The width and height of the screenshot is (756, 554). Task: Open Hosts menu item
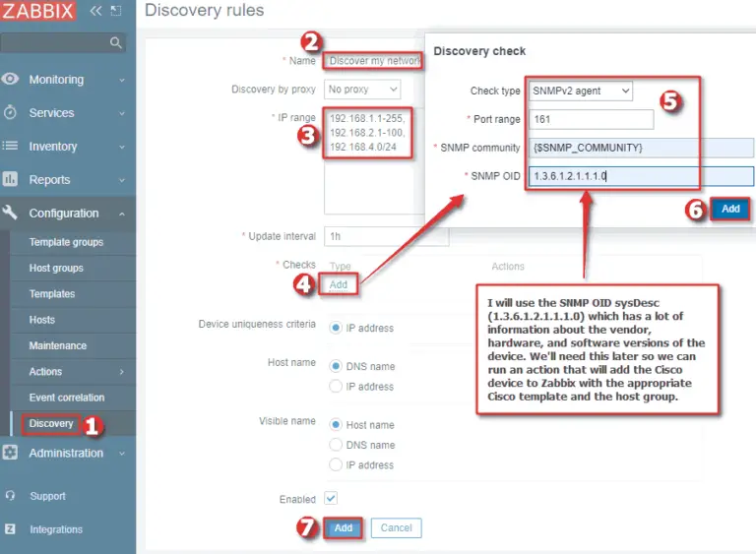[42, 320]
